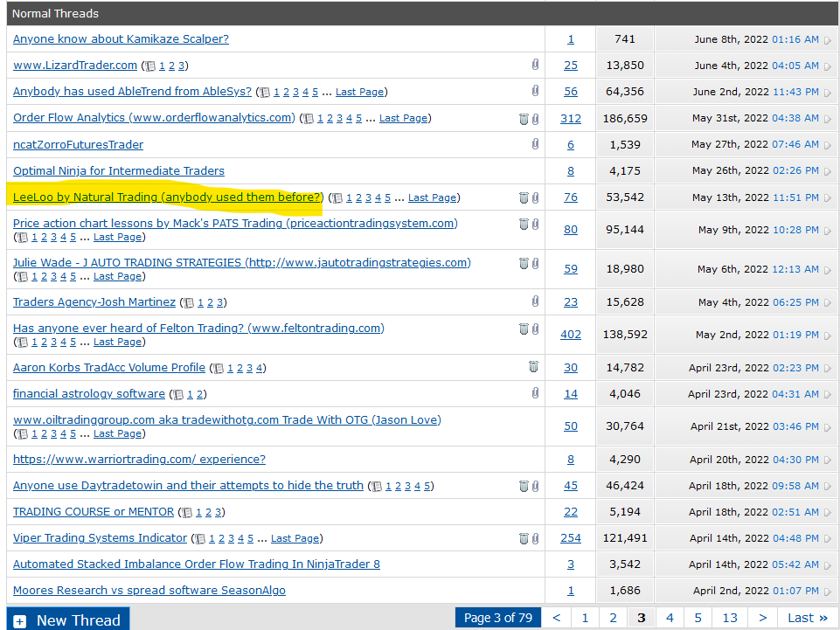The width and height of the screenshot is (840, 630).
Task: Go to previous page with the < arrow
Action: [x=557, y=618]
